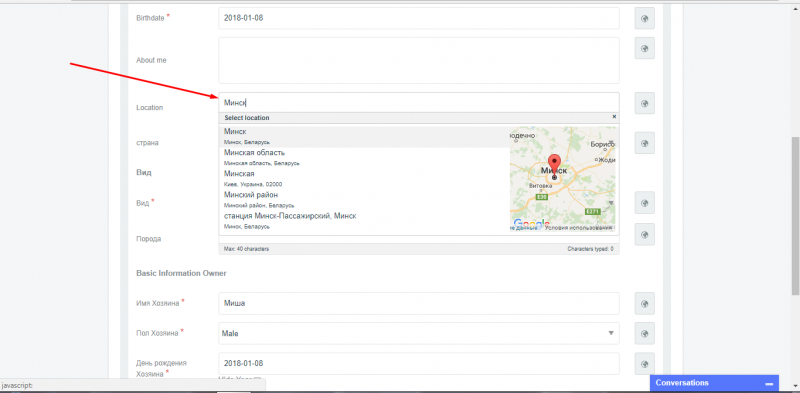Click the page vertical scrollbar thumb
The image size is (800, 393).
click(x=795, y=215)
